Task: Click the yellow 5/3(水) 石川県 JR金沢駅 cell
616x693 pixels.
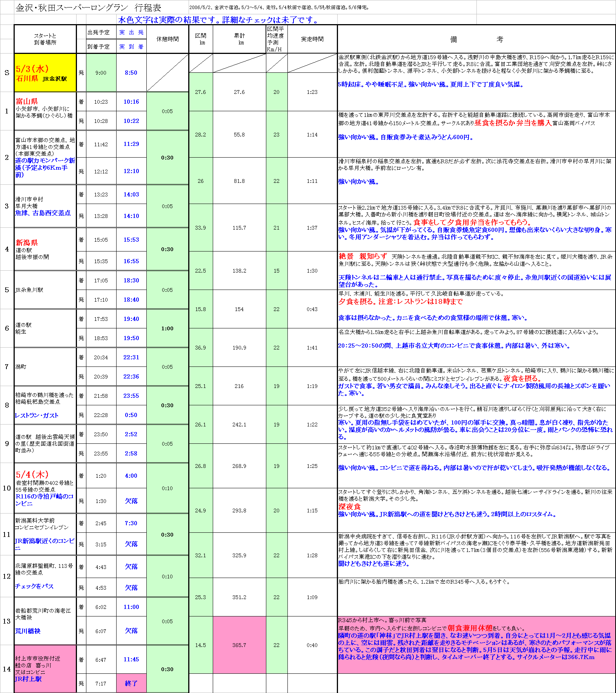Action: (x=45, y=73)
